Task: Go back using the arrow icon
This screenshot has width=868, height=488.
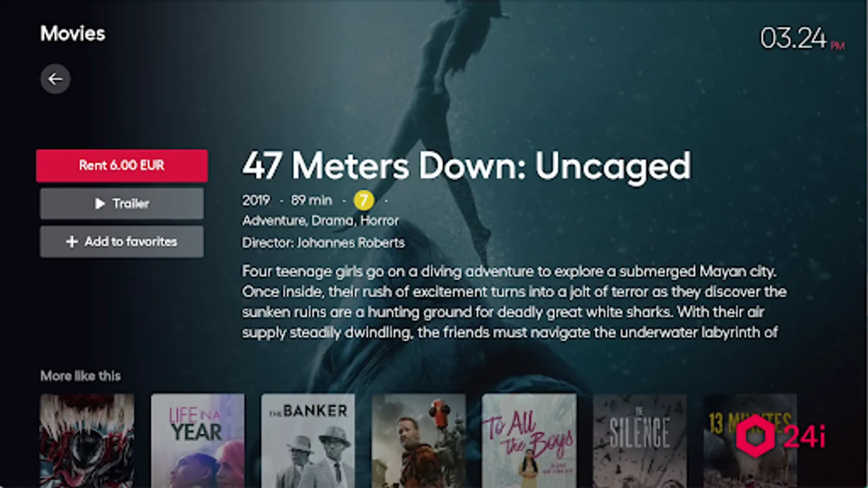Action: pos(55,79)
